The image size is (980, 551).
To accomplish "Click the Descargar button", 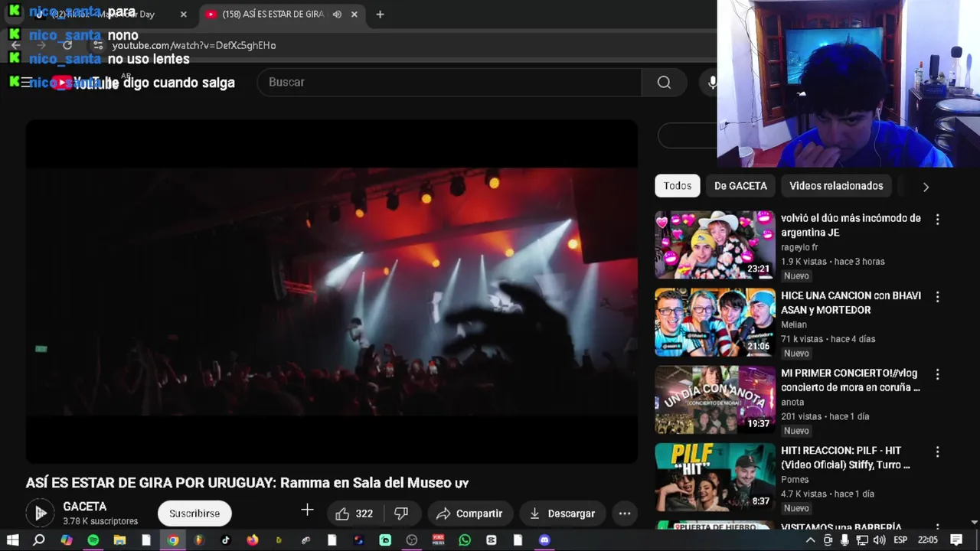I will point(561,514).
